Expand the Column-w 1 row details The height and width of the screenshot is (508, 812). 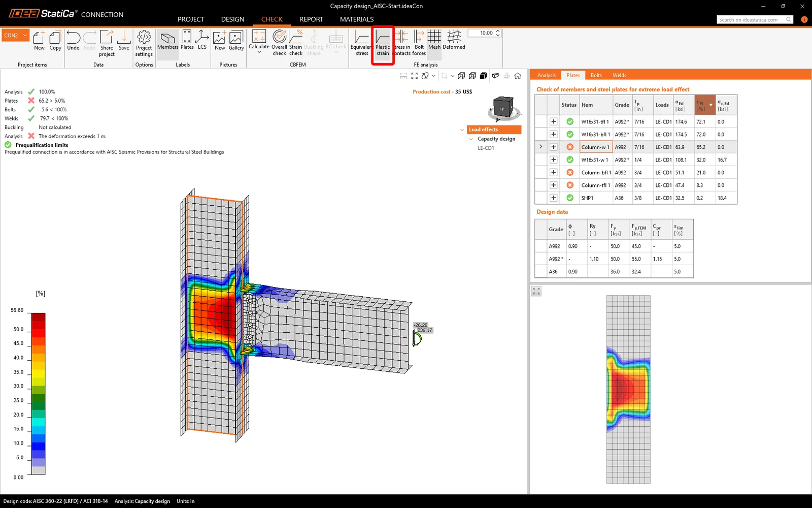point(553,147)
